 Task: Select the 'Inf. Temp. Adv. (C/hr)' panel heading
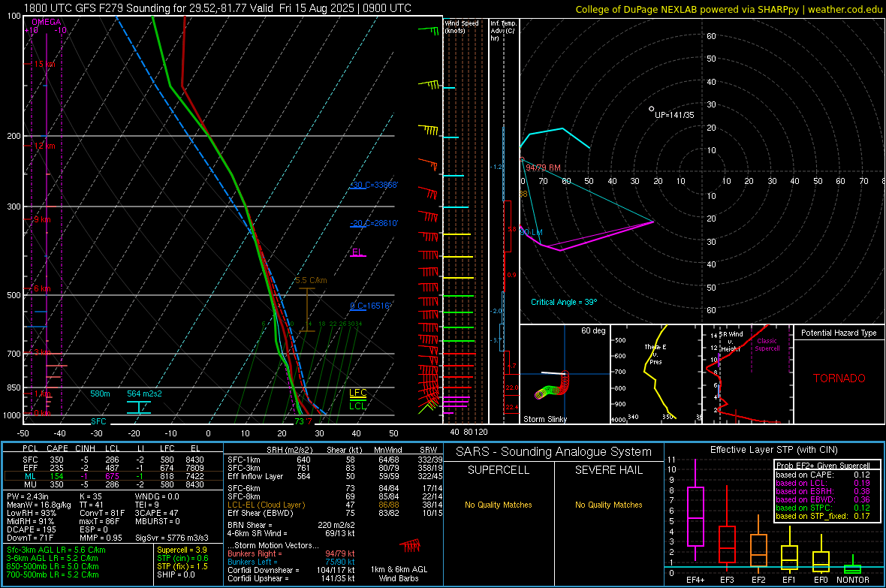503,31
